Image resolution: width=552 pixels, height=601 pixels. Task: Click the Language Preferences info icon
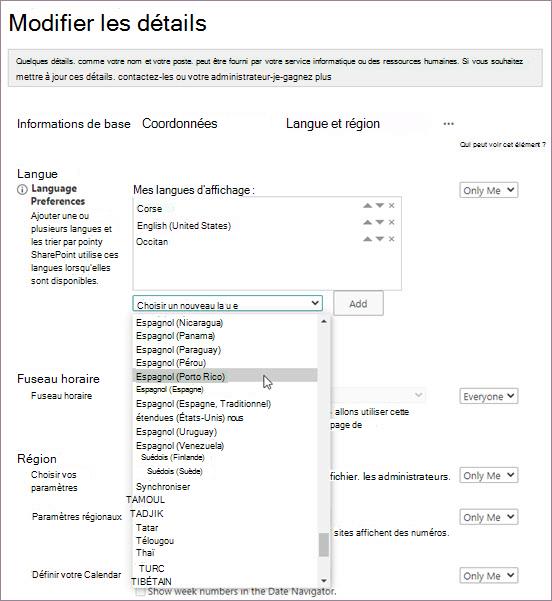[22, 189]
